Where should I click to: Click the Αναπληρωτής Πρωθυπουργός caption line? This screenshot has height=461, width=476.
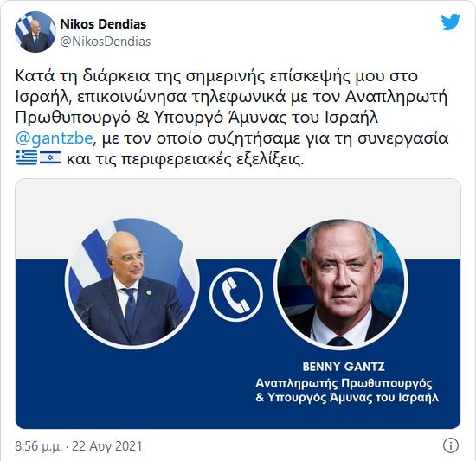[344, 383]
